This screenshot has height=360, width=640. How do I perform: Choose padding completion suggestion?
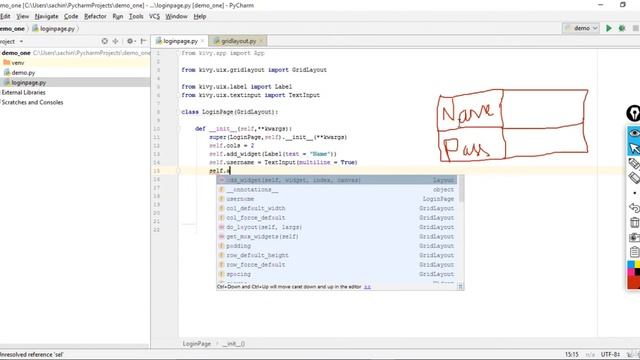click(337, 246)
